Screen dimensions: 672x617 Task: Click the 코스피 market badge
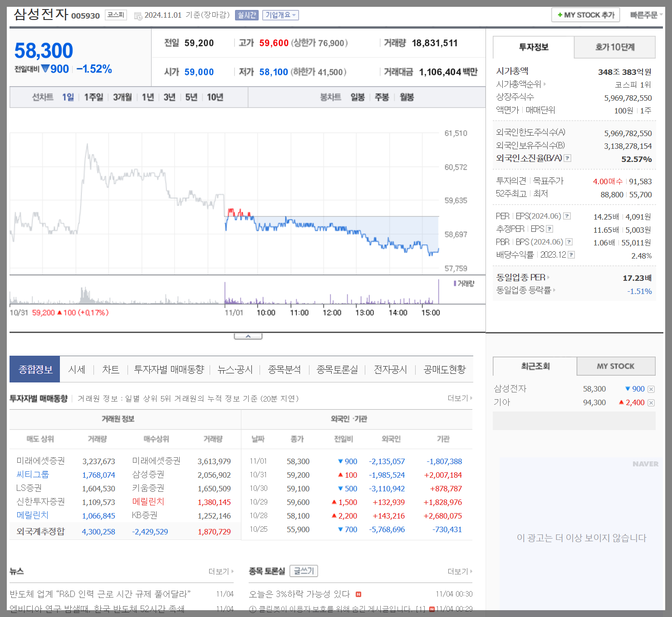click(116, 15)
